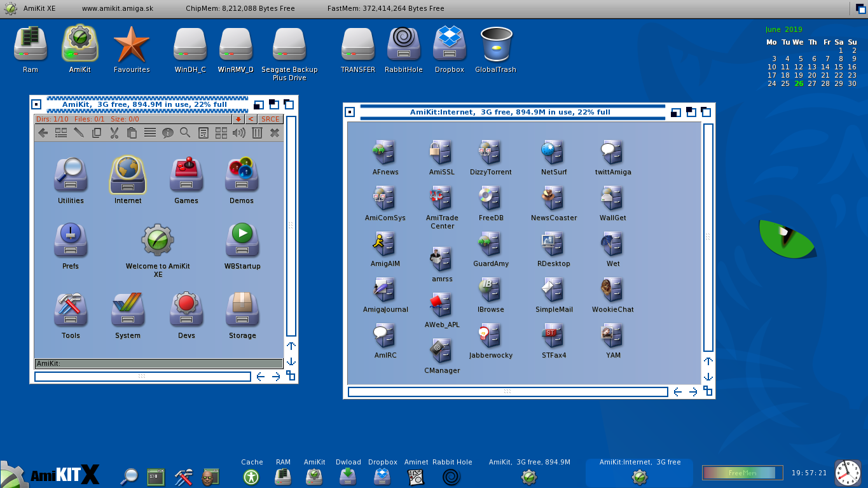Click the red less-than button beside SRCE

(251, 119)
